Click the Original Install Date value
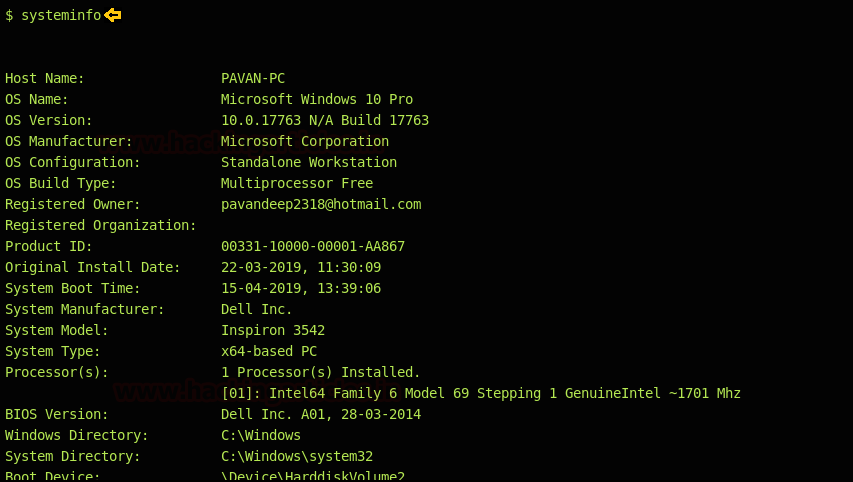 300,267
